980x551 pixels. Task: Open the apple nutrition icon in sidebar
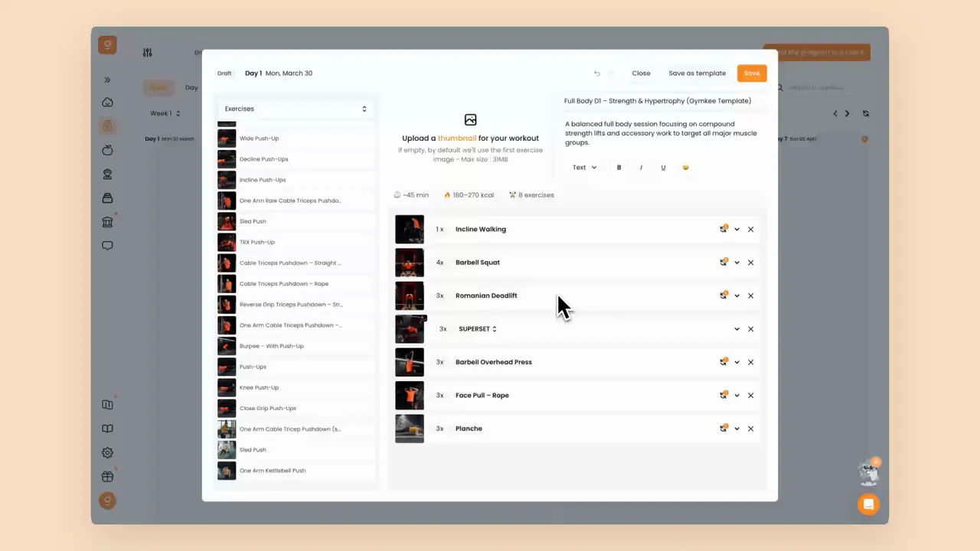coord(107,150)
